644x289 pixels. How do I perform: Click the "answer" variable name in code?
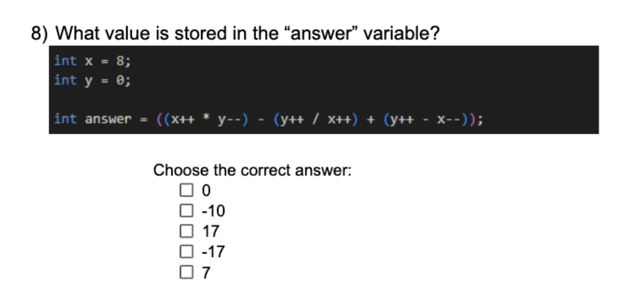(108, 120)
